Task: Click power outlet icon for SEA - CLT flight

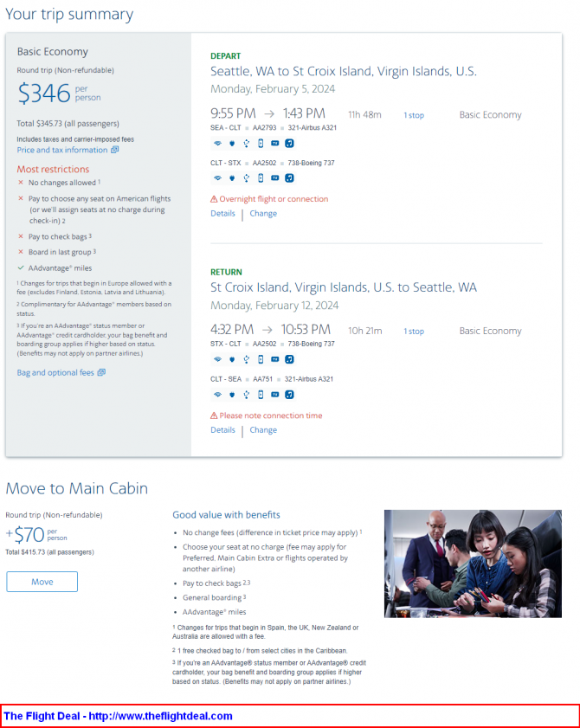Action: tap(232, 143)
